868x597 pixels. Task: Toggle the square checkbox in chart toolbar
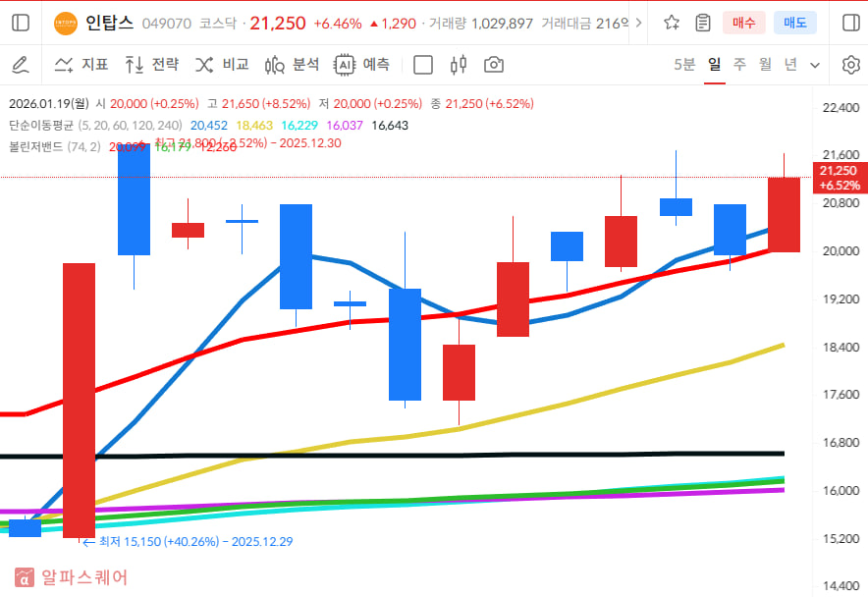(423, 65)
